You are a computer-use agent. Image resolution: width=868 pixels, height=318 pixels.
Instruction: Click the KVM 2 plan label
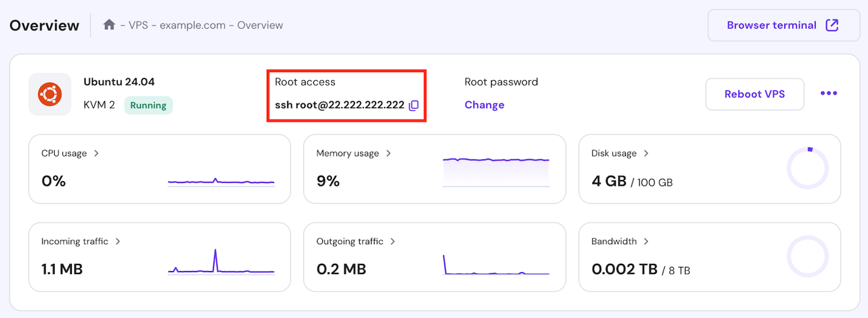coord(99,105)
